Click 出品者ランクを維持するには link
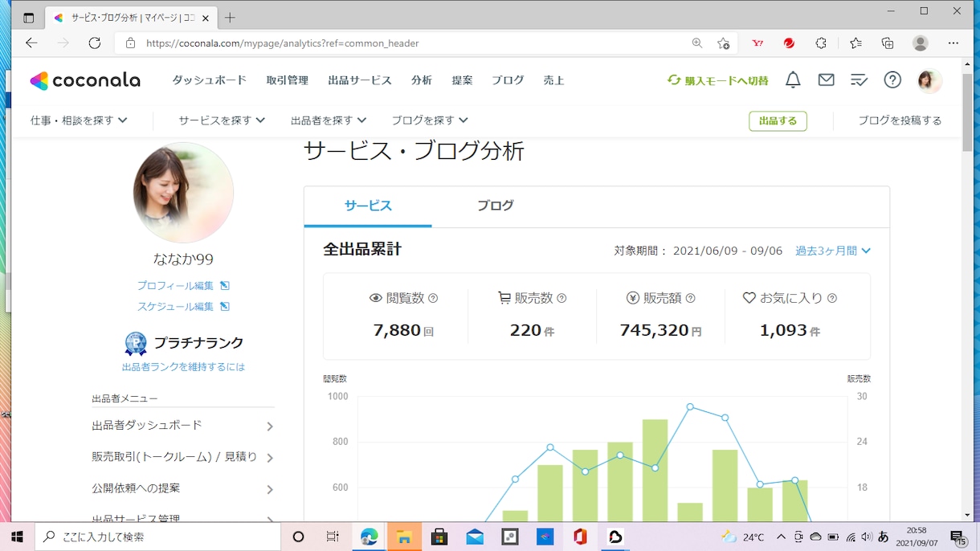980x551 pixels. 183,367
